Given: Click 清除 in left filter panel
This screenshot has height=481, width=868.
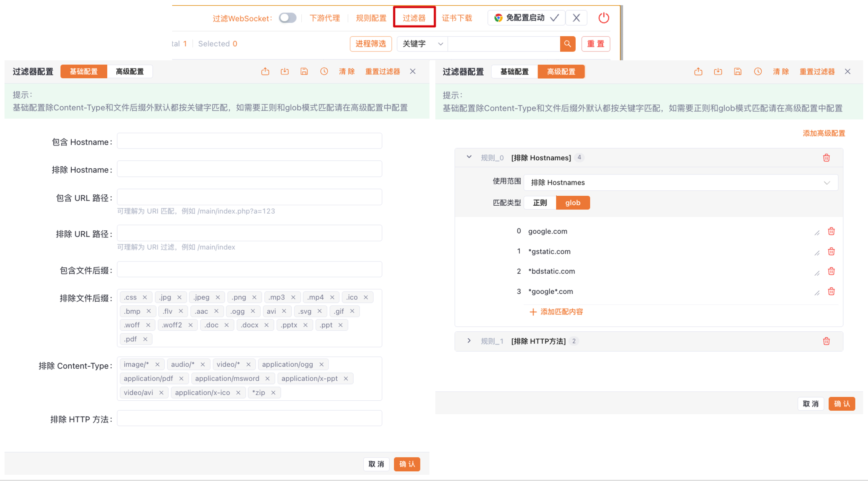Looking at the screenshot, I should pyautogui.click(x=347, y=71).
